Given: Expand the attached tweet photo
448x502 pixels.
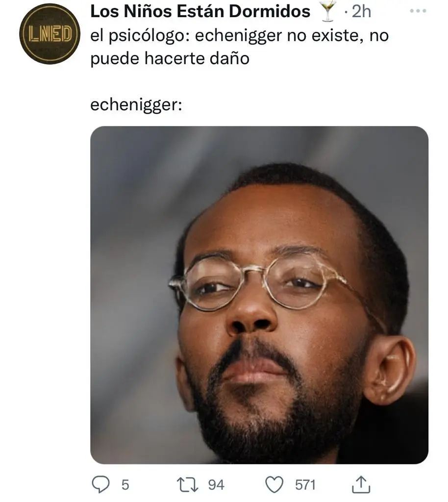Looking at the screenshot, I should [259, 295].
